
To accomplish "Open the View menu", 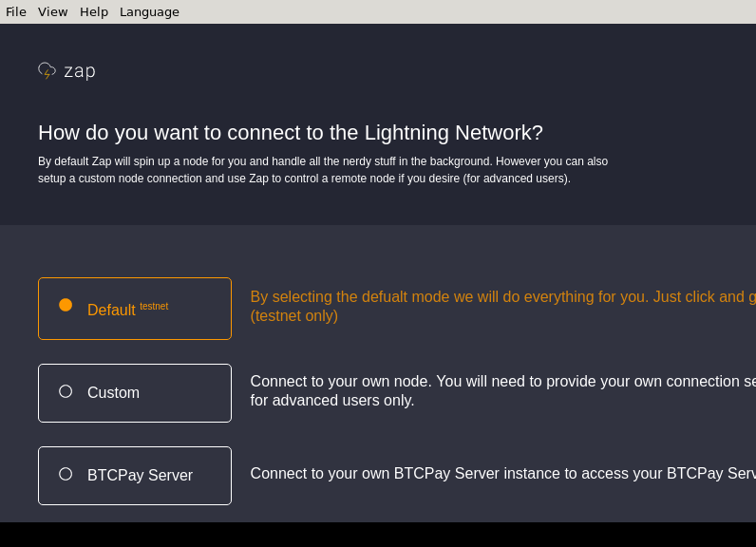I will [52, 11].
